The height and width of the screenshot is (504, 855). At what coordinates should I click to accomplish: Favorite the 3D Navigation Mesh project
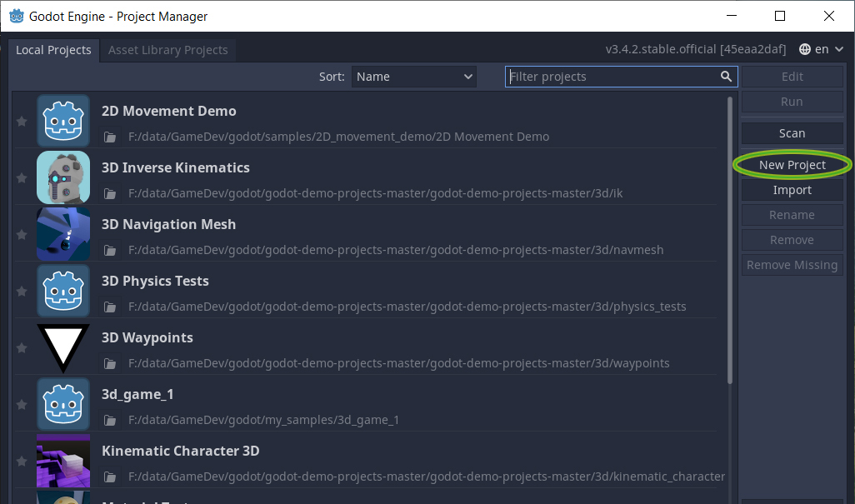[22, 234]
